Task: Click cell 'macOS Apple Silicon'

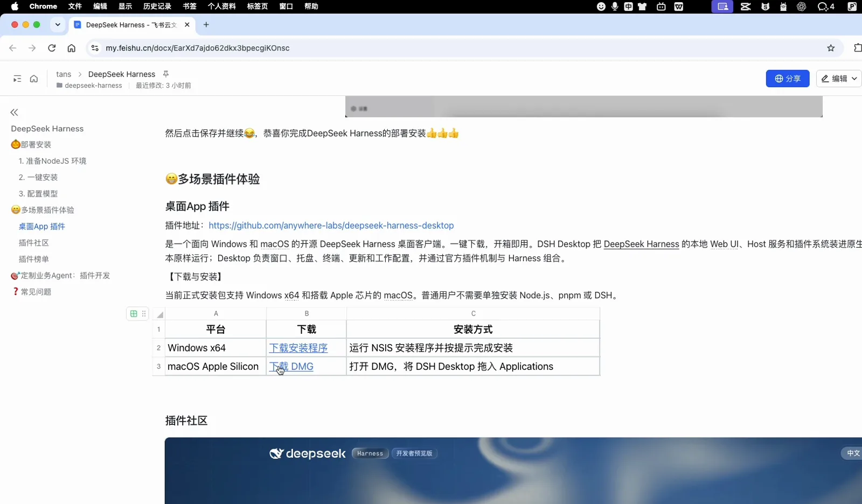Action: 215,367
